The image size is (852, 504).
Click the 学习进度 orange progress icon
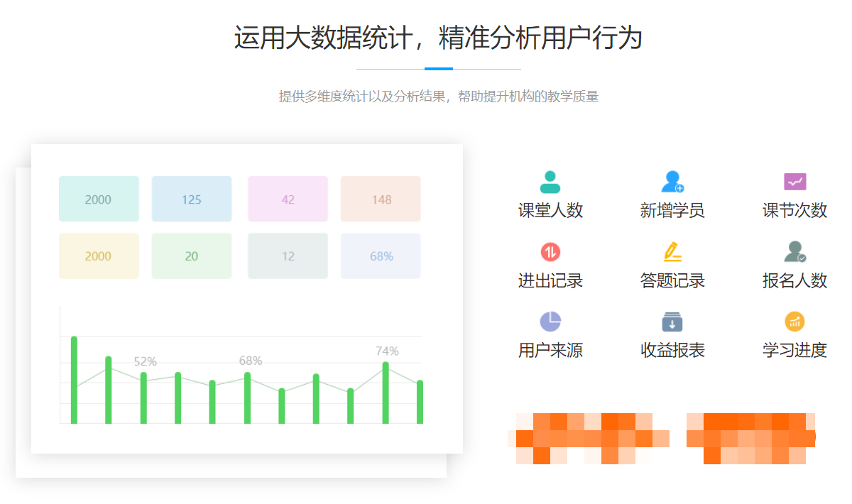[x=794, y=321]
